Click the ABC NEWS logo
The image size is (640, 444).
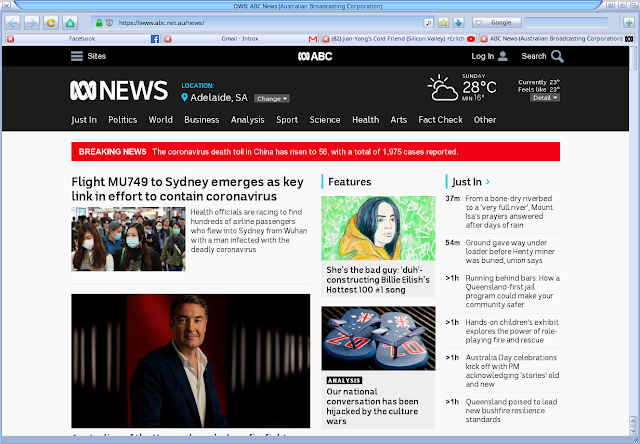119,90
